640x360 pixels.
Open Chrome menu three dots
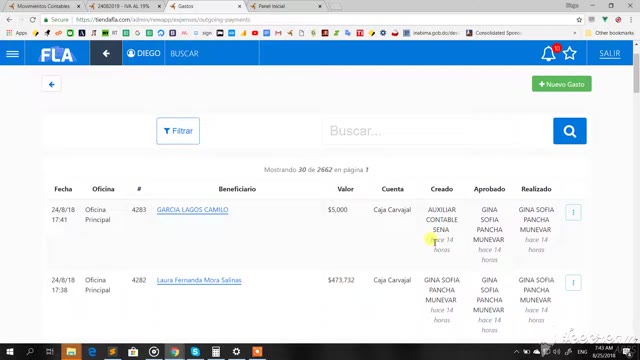click(x=631, y=20)
